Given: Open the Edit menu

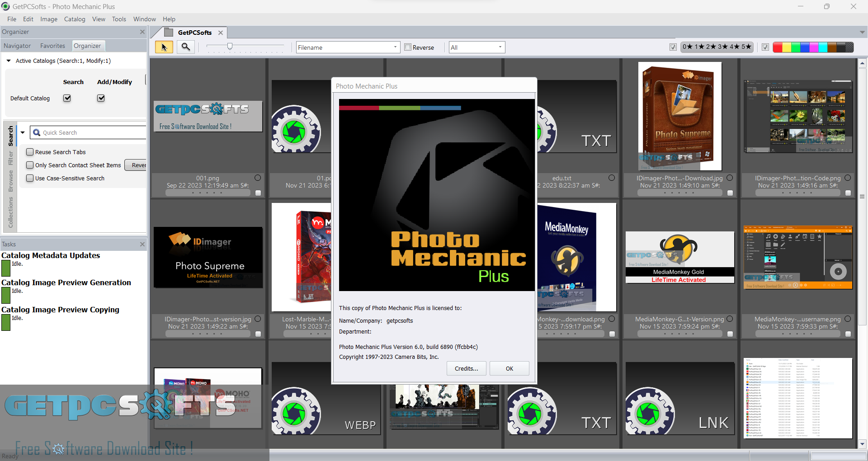Looking at the screenshot, I should click(28, 19).
